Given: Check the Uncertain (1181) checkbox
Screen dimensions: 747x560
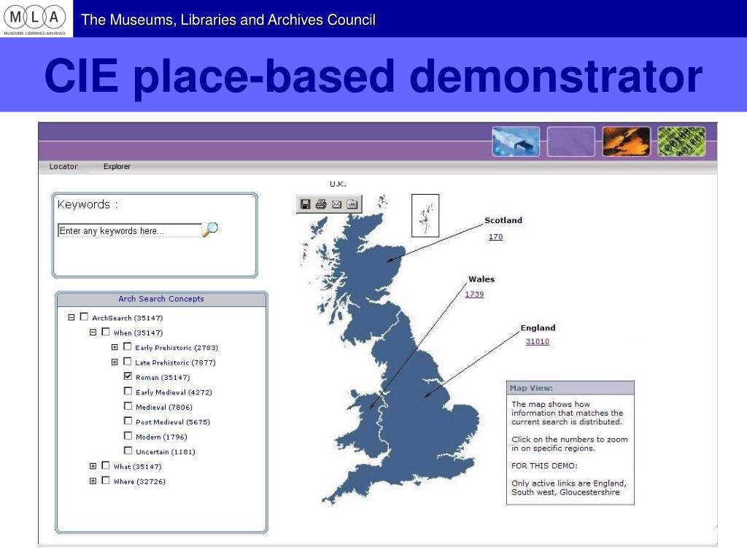Looking at the screenshot, I should (x=128, y=450).
